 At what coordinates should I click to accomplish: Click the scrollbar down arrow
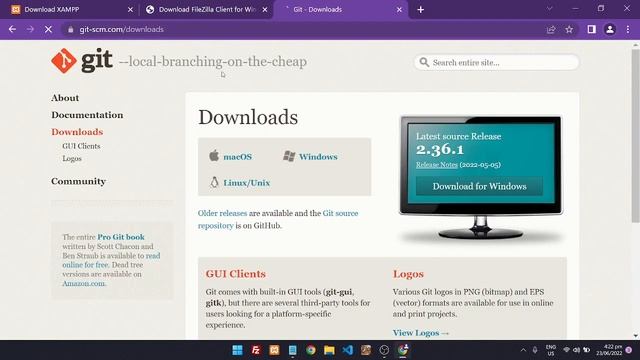point(636,336)
